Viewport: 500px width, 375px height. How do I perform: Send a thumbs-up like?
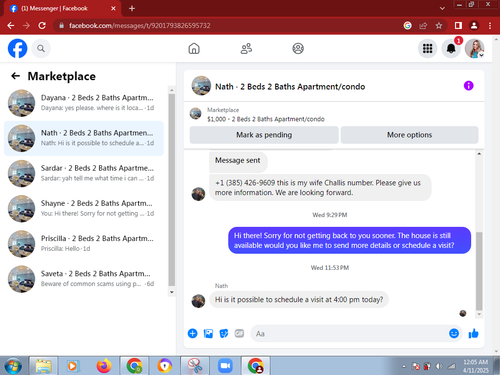[473, 333]
